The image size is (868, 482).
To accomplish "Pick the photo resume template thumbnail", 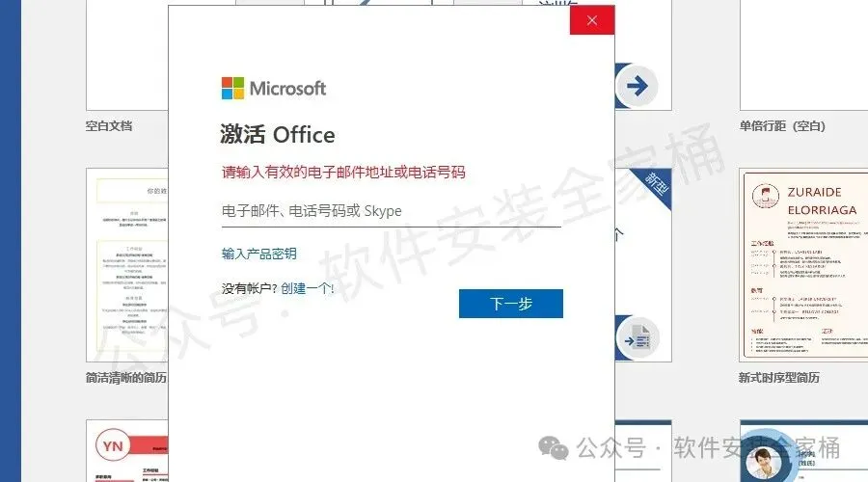I will (803, 450).
